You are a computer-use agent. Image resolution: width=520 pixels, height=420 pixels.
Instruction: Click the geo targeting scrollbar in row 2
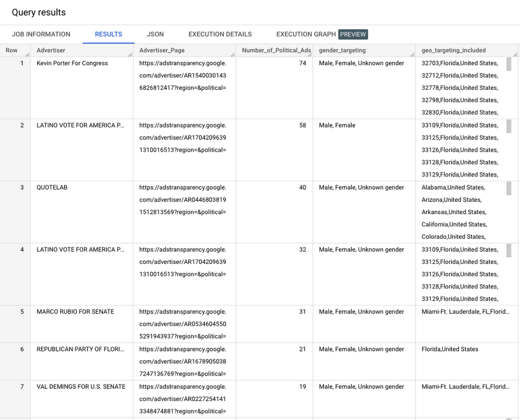(x=509, y=126)
